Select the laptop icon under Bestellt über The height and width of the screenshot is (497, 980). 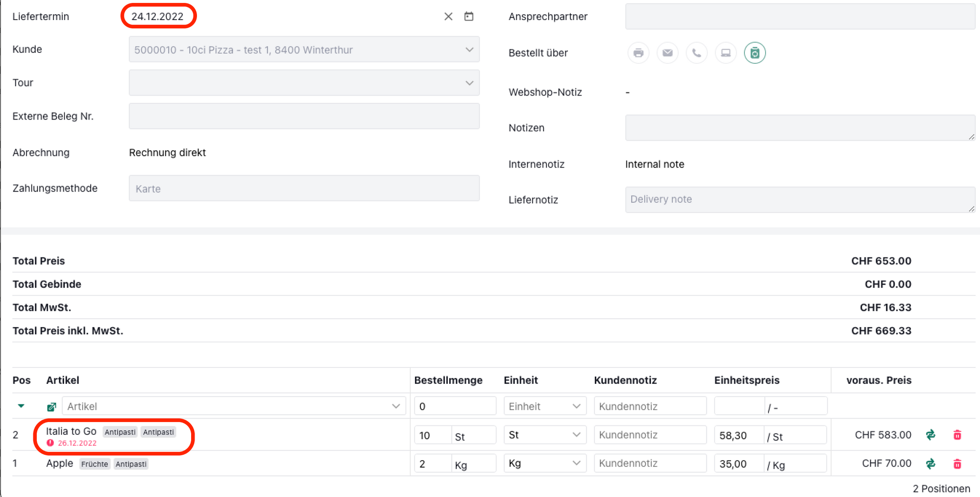726,53
